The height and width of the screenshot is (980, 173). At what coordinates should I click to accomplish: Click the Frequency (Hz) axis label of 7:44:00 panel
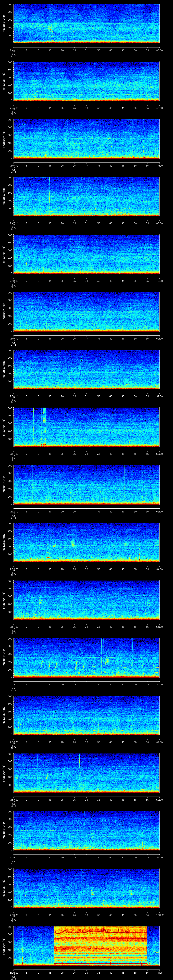point(4,24)
